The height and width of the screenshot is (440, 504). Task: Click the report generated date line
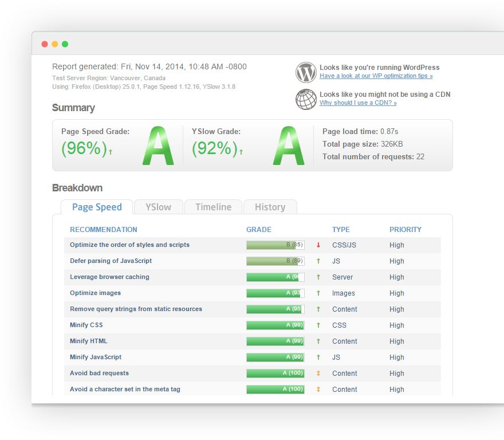149,66
